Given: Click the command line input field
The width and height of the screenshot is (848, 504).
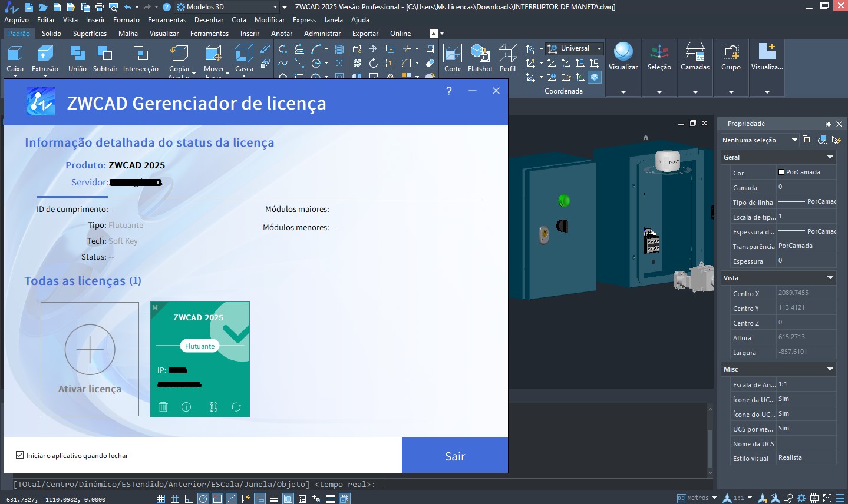Looking at the screenshot, I should tap(530, 484).
